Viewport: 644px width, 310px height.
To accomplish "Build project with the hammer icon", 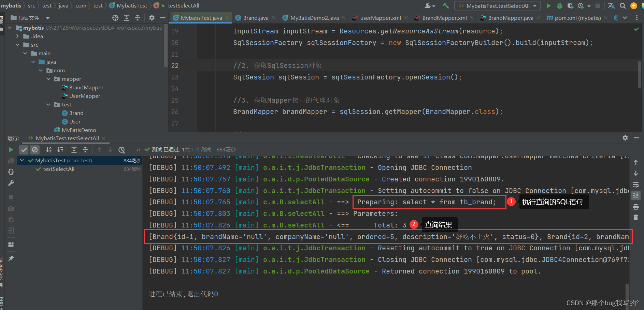I will tap(446, 6).
